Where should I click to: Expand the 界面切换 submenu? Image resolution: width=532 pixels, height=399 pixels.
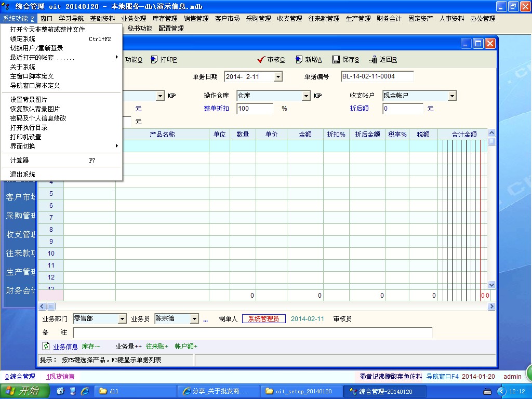[x=23, y=147]
